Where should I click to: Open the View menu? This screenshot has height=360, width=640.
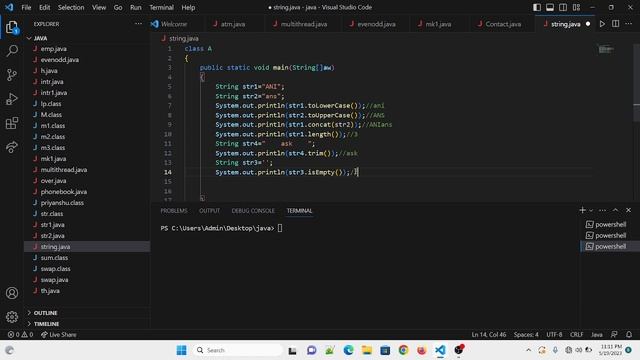tap(99, 7)
